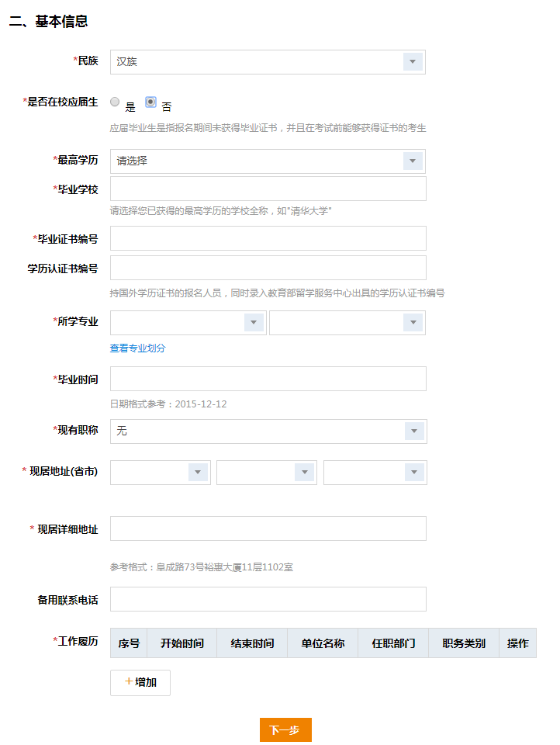
Task: Open the third 现居地址 district dropdown
Action: pyautogui.click(x=375, y=472)
